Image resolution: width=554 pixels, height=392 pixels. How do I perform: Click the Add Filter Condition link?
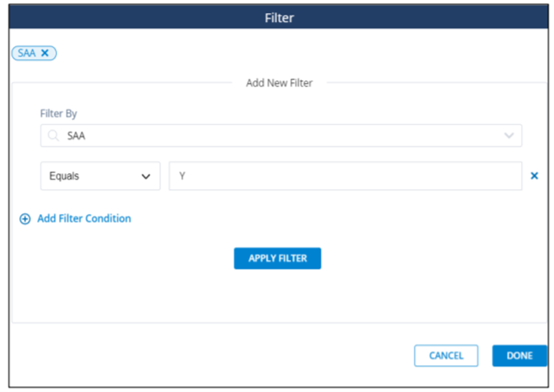click(x=83, y=219)
